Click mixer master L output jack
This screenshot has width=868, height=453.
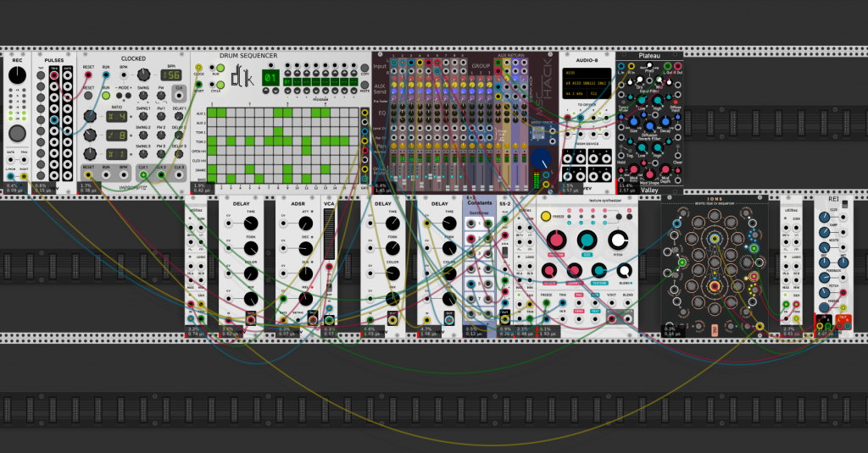click(546, 174)
